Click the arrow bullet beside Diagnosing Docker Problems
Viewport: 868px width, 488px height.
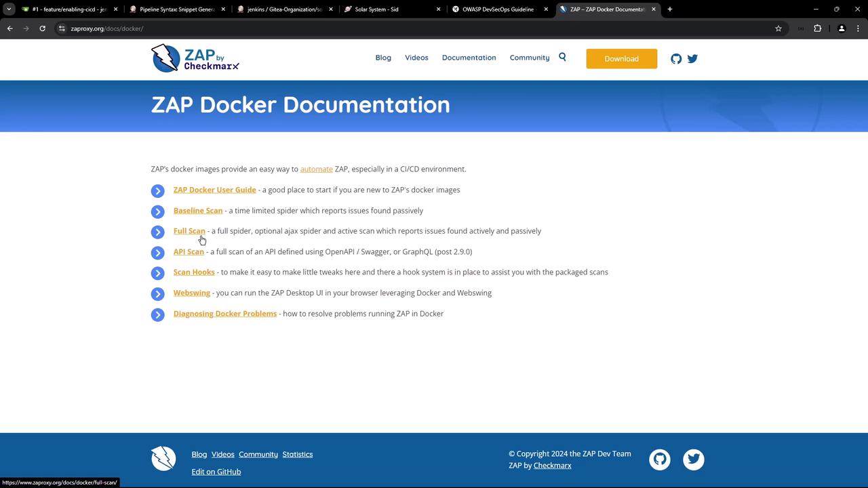tap(158, 314)
